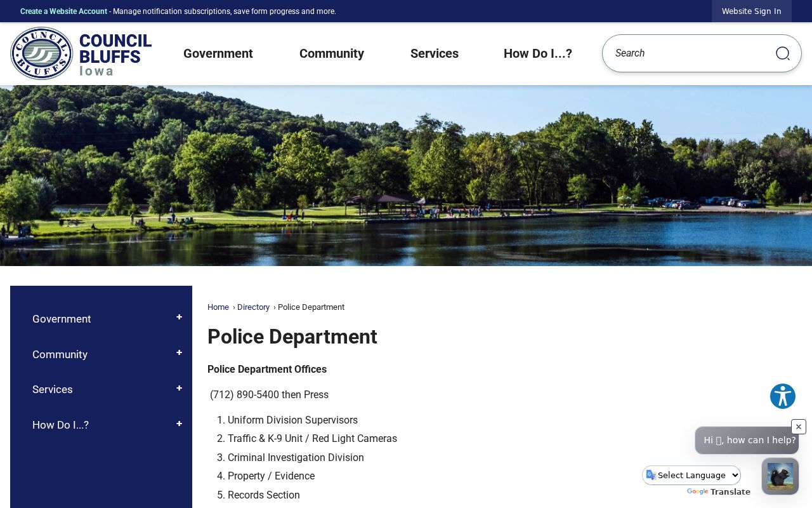Click the Police Department page title
The width and height of the screenshot is (812, 508).
pyautogui.click(x=292, y=337)
